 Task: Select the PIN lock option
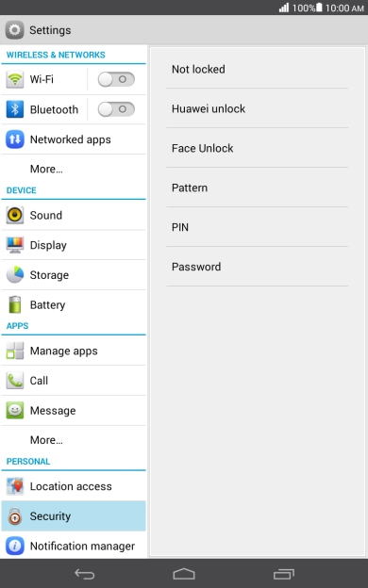pyautogui.click(x=258, y=227)
